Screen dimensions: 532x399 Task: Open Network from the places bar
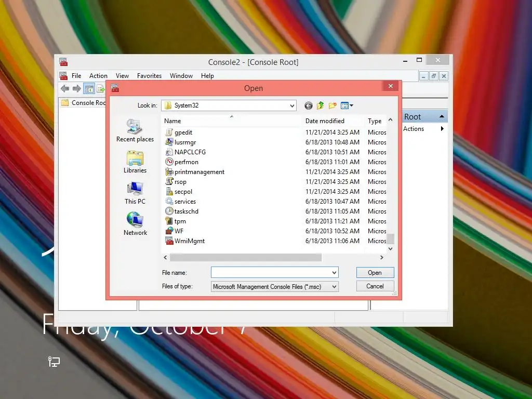click(135, 224)
